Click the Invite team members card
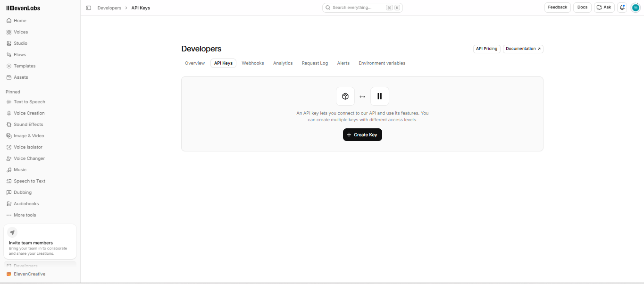Viewport: 644px width, 284px height. [40, 242]
